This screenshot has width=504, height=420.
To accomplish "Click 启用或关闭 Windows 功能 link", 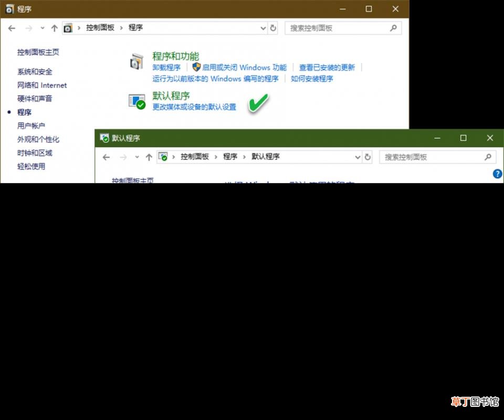I will 244,68.
